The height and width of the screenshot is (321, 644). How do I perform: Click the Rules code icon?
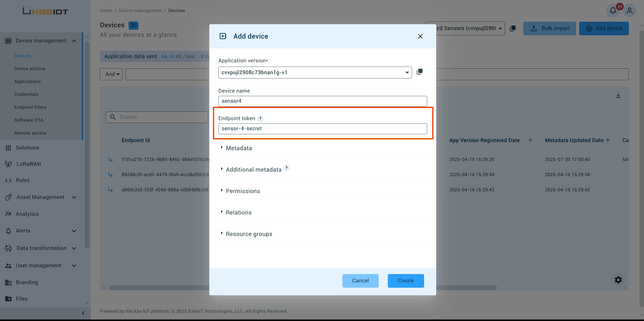pyautogui.click(x=8, y=180)
